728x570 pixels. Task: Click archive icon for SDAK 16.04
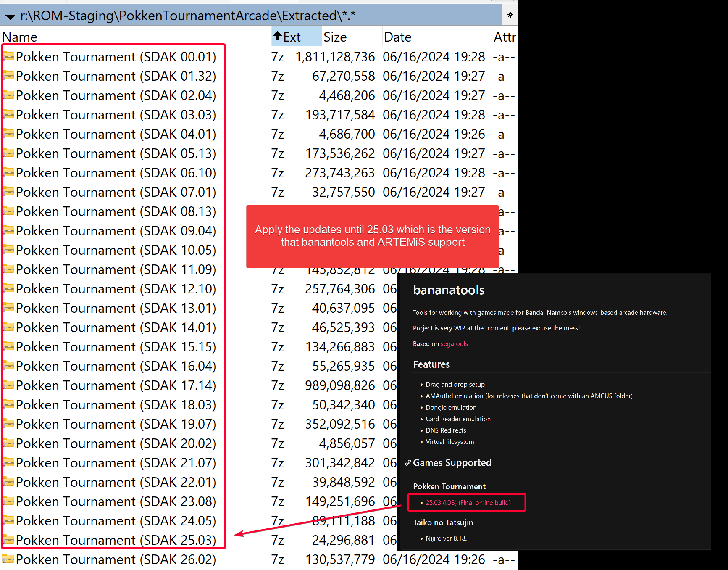click(9, 366)
